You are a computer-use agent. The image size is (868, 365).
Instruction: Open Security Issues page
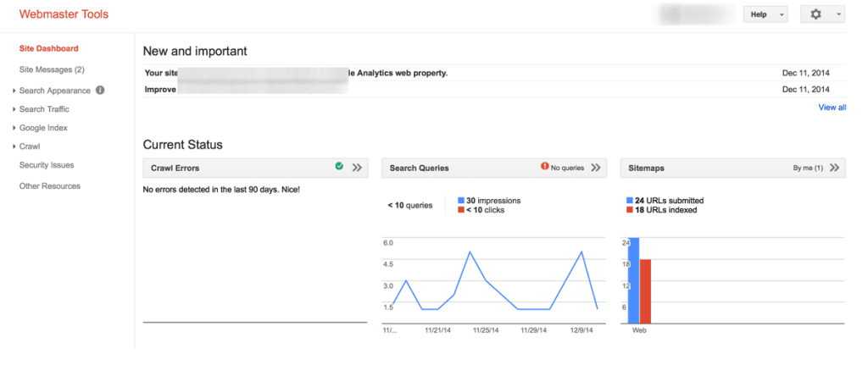[x=47, y=165]
